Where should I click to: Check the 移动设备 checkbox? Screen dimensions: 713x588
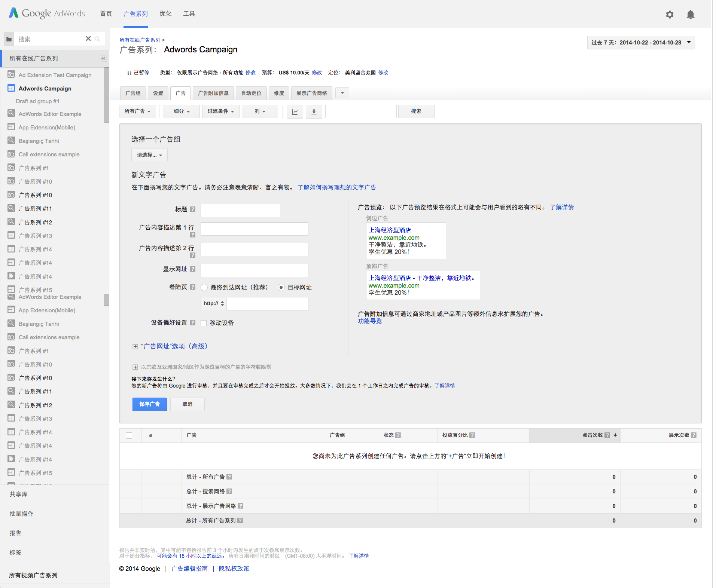coord(204,323)
